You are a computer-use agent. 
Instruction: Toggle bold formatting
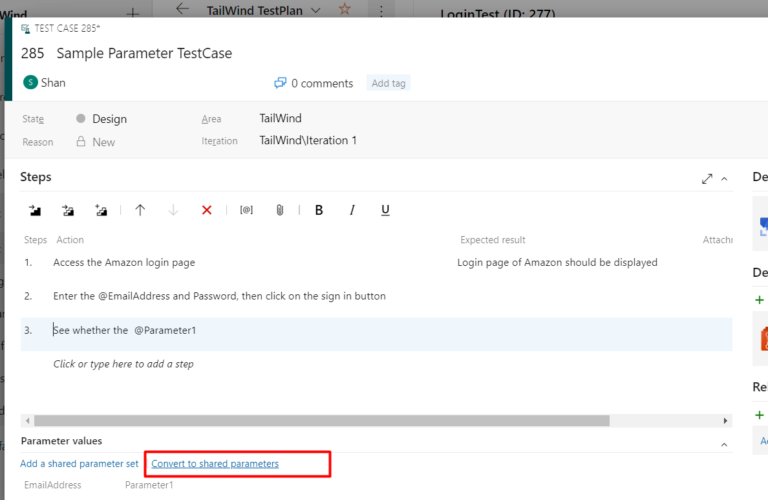pos(319,210)
